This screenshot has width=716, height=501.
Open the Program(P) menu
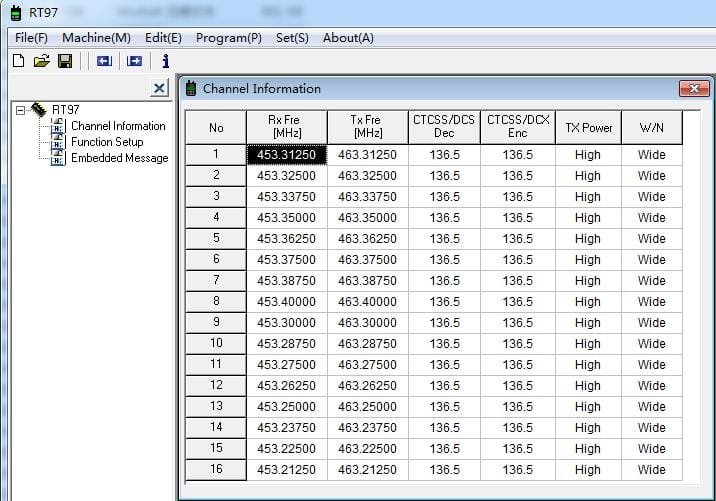click(228, 37)
